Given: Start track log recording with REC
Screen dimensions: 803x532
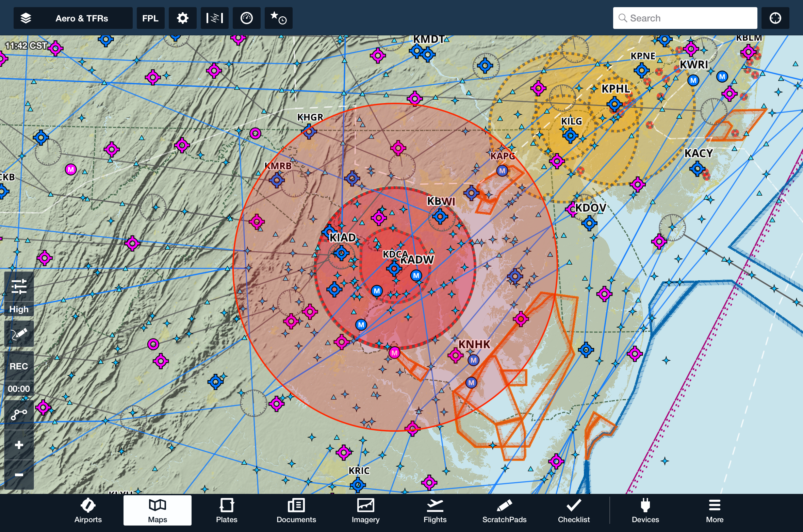Looking at the screenshot, I should coord(19,366).
